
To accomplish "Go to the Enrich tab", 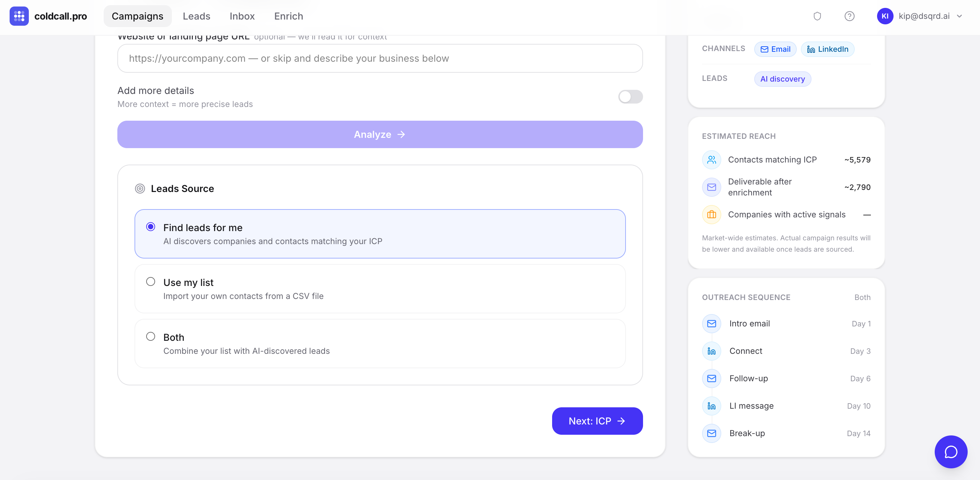I will [x=288, y=16].
